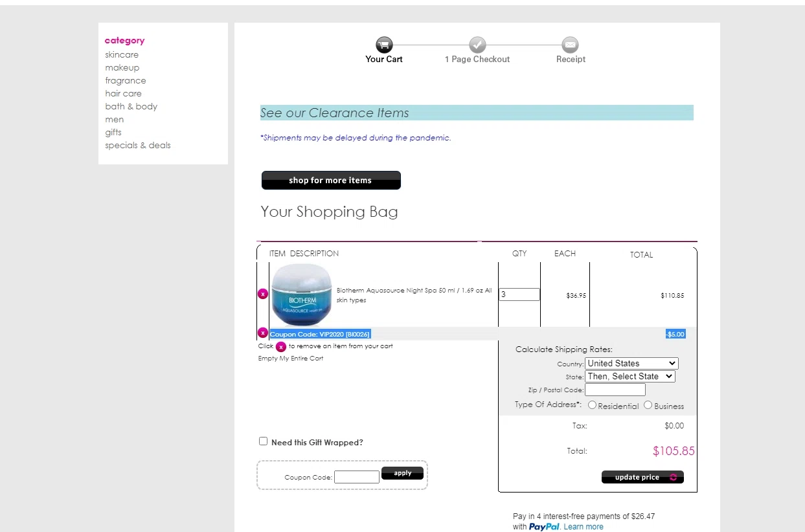Open the makeup category

[x=122, y=67]
